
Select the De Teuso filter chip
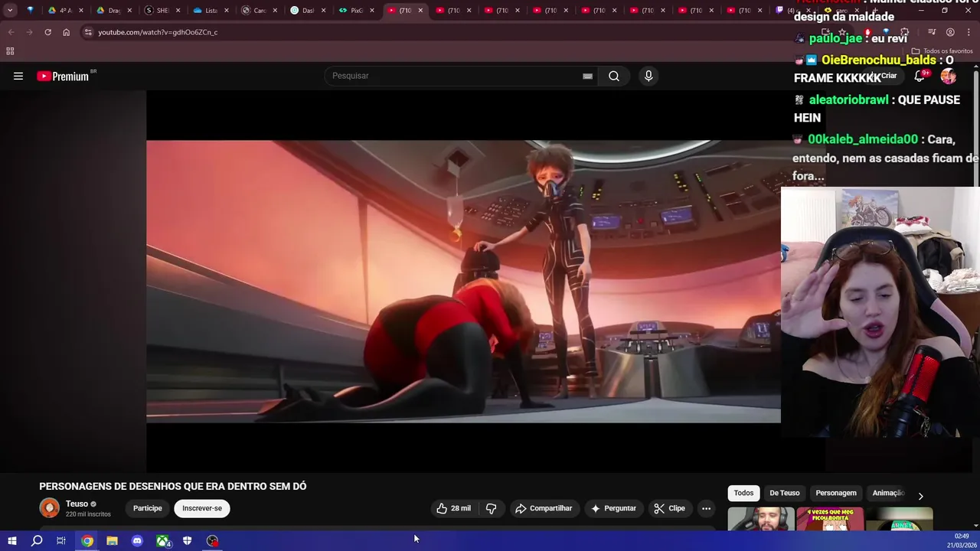784,493
